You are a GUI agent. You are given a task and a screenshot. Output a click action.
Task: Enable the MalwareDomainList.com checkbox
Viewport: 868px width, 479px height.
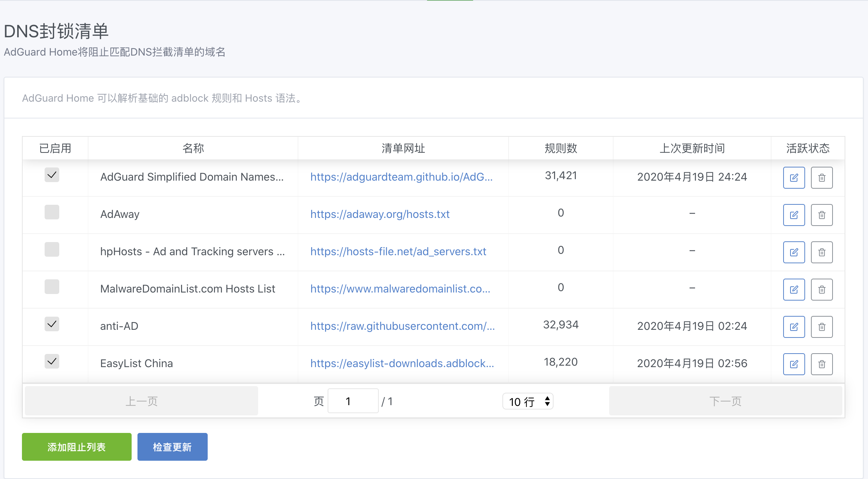tap(52, 287)
